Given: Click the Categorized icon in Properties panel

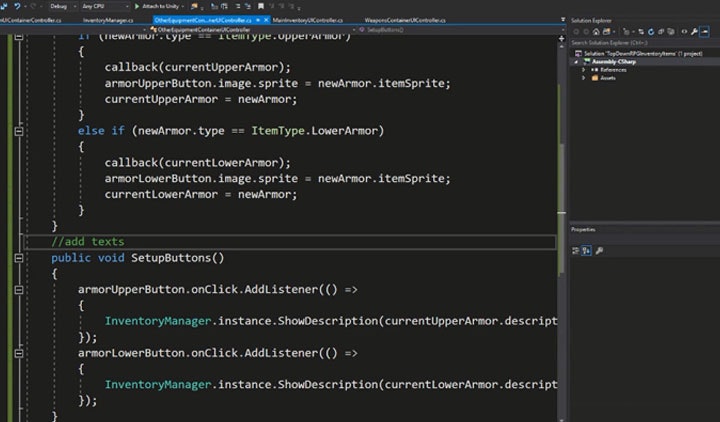Looking at the screenshot, I should [575, 250].
